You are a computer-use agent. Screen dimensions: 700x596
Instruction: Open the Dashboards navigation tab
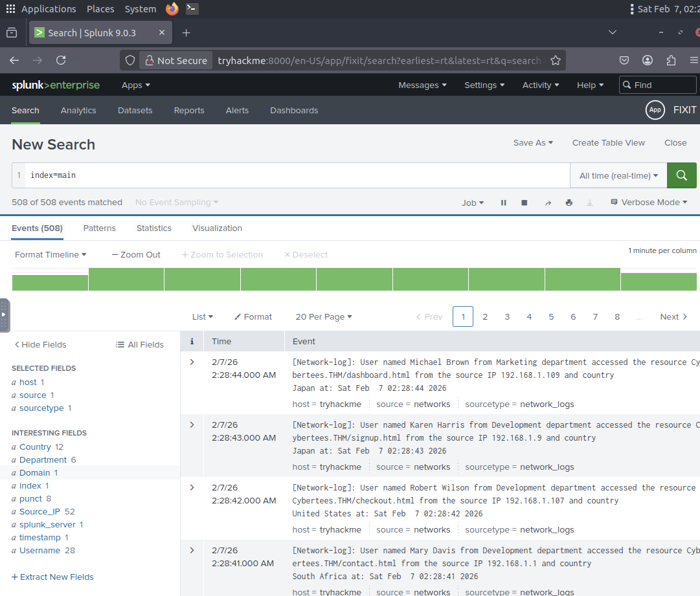click(x=294, y=111)
